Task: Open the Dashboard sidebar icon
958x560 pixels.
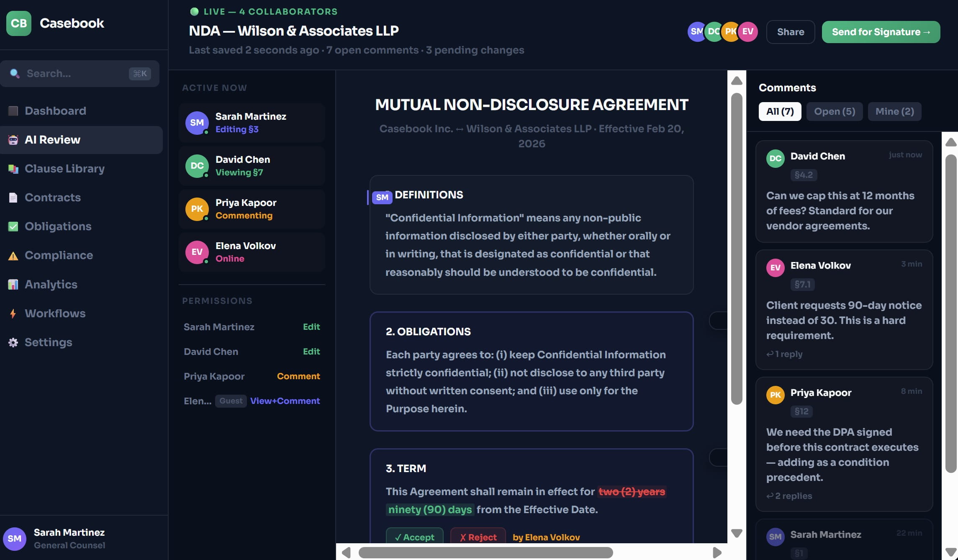Action: [x=13, y=111]
